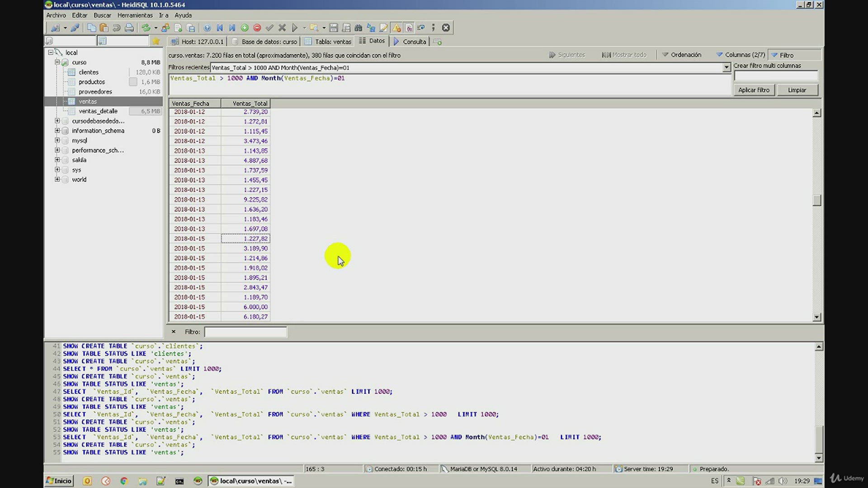Click the Ventas_Total column header
The image size is (868, 488).
click(245, 103)
